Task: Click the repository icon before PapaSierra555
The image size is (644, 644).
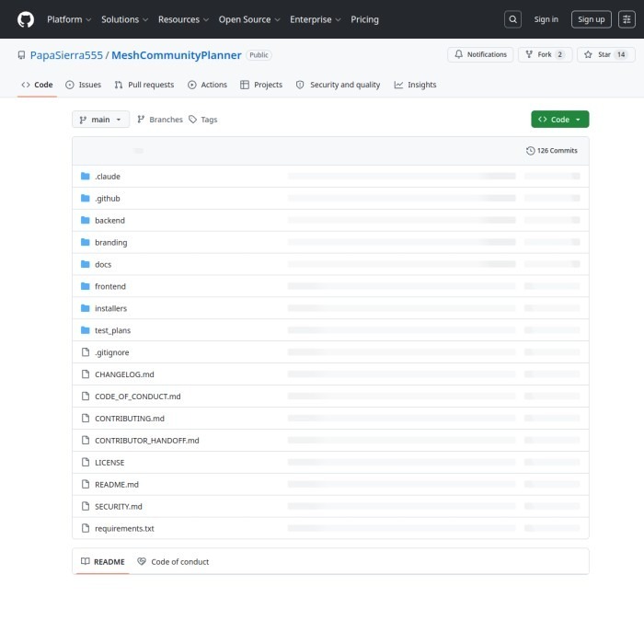Action: tap(21, 55)
